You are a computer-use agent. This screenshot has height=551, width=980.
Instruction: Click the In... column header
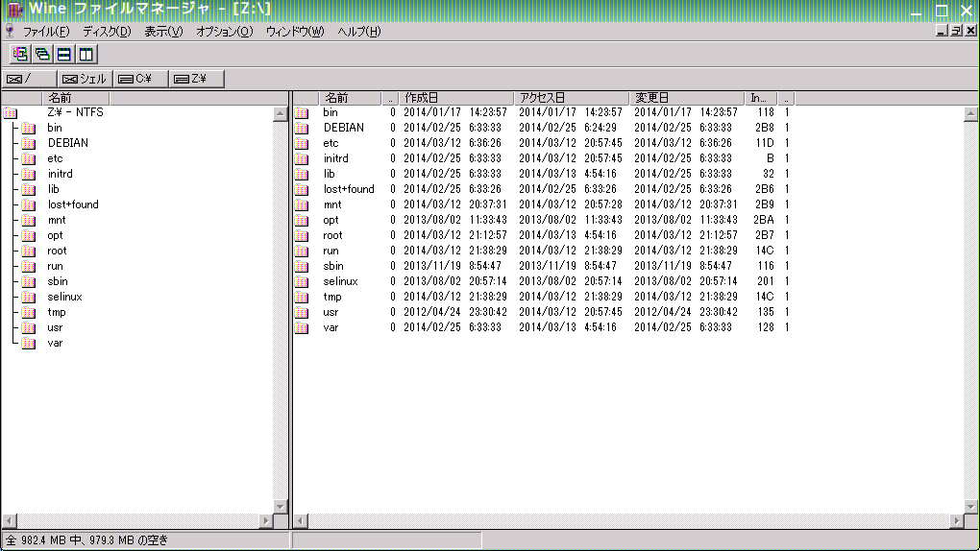coord(761,98)
